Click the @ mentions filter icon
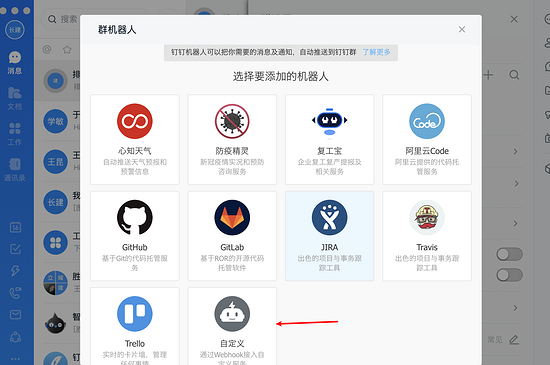The height and width of the screenshot is (365, 550). (47, 49)
